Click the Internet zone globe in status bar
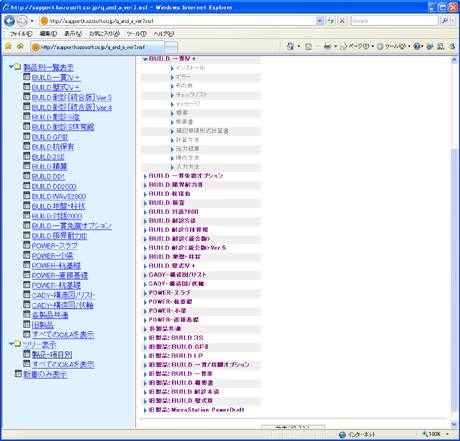Image resolution: width=460 pixels, height=441 pixels. click(342, 435)
